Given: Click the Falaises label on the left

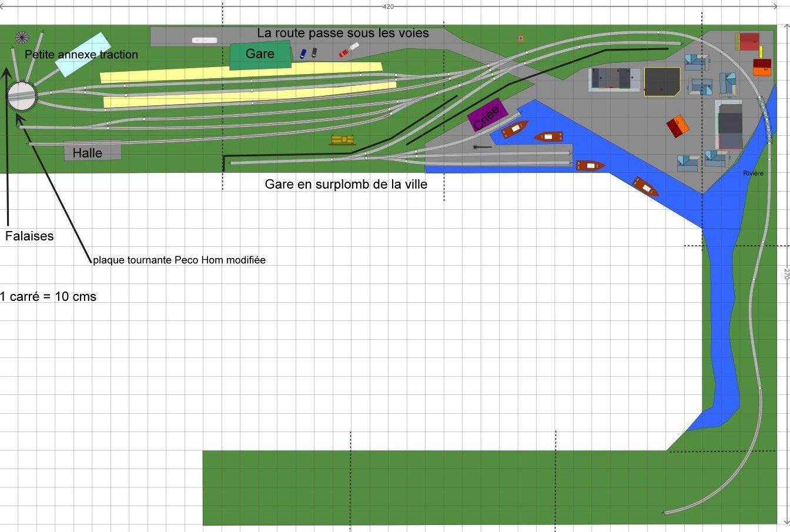Looking at the screenshot, I should 29,236.
